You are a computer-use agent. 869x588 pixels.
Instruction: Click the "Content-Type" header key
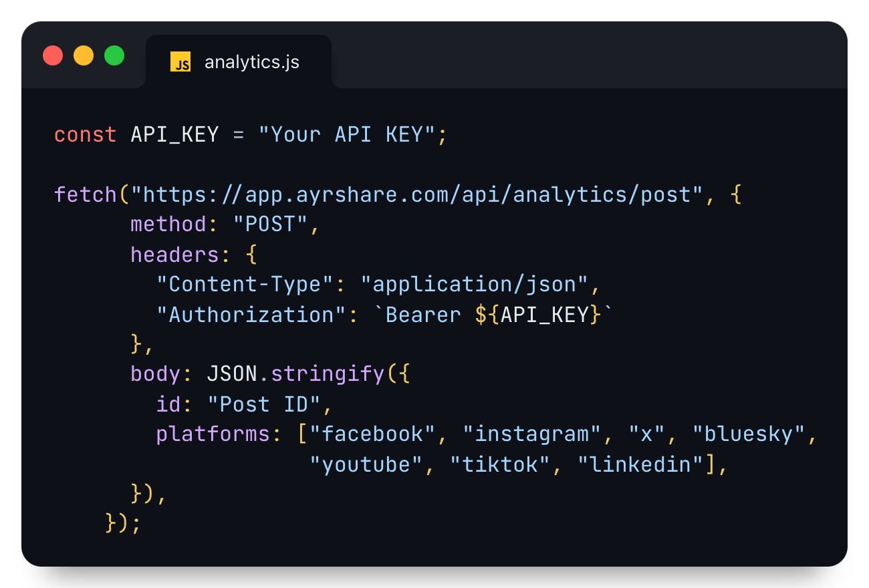[x=245, y=285]
